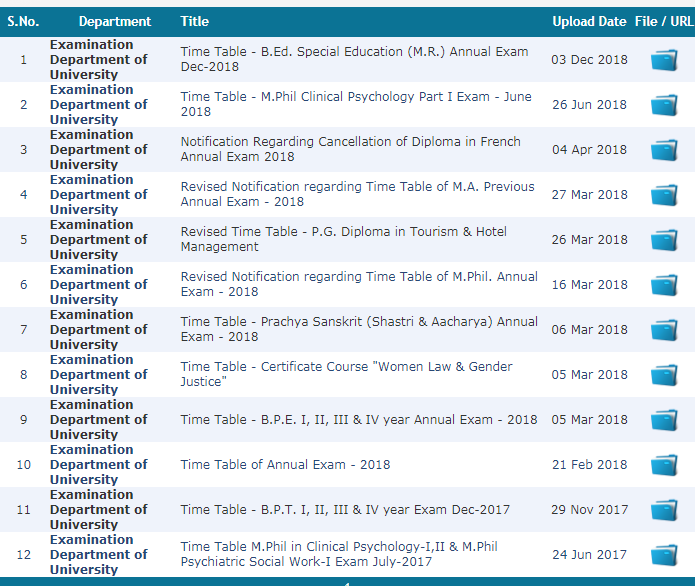Screen dimensions: 695x586
Task: Open file icon for B.P.E. Annual Exam row
Action: 664,420
